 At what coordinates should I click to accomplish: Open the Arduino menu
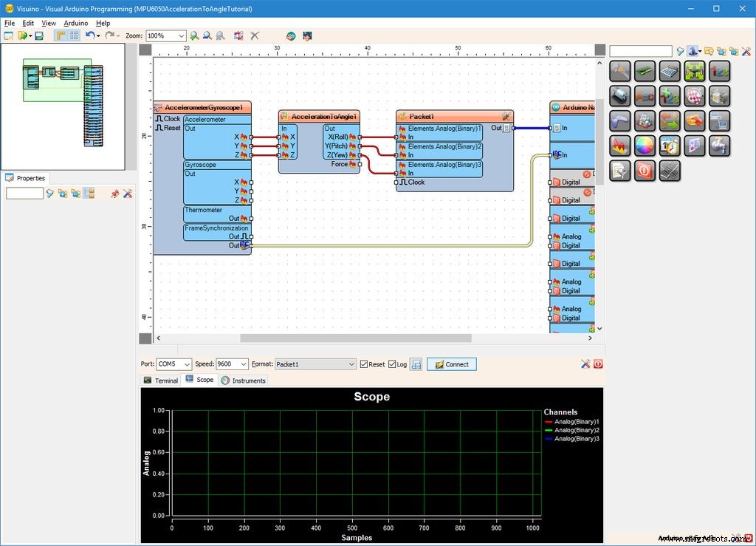pyautogui.click(x=76, y=23)
